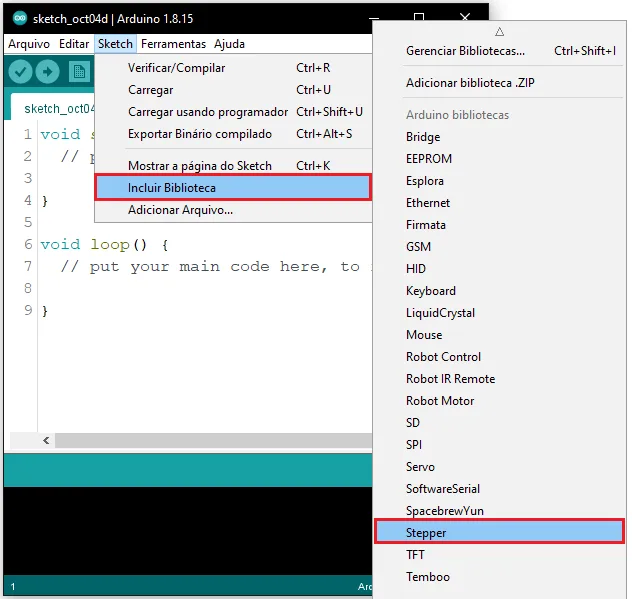632x599 pixels.
Task: Switch to the sketch_oct04d editor tab
Action: pyautogui.click(x=54, y=108)
